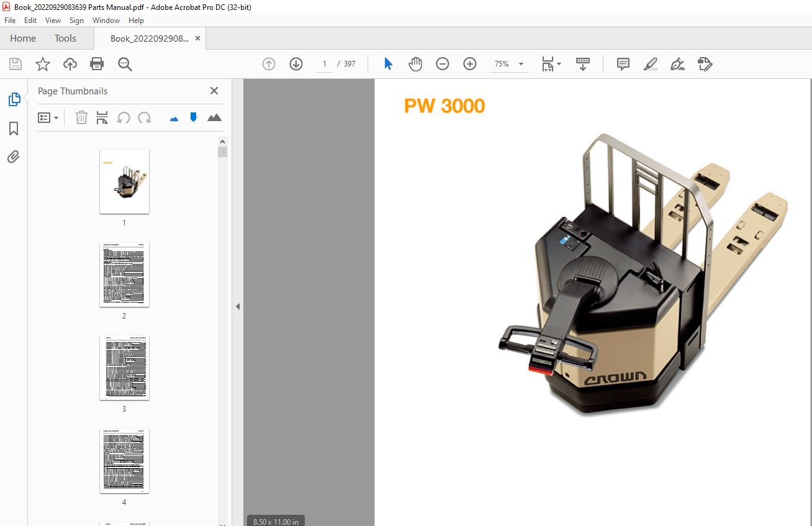Click the 397 total pages label

tap(350, 64)
